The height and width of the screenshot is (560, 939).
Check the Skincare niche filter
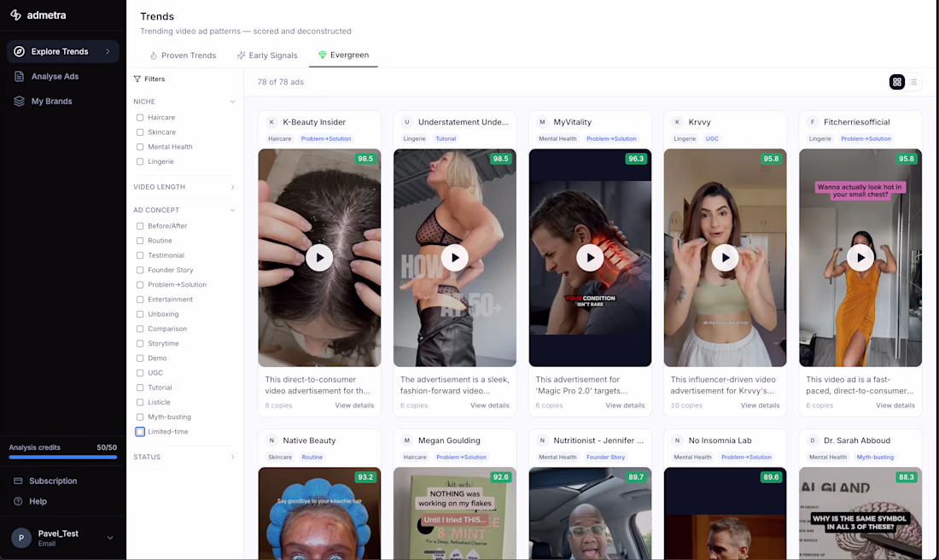[x=140, y=132]
